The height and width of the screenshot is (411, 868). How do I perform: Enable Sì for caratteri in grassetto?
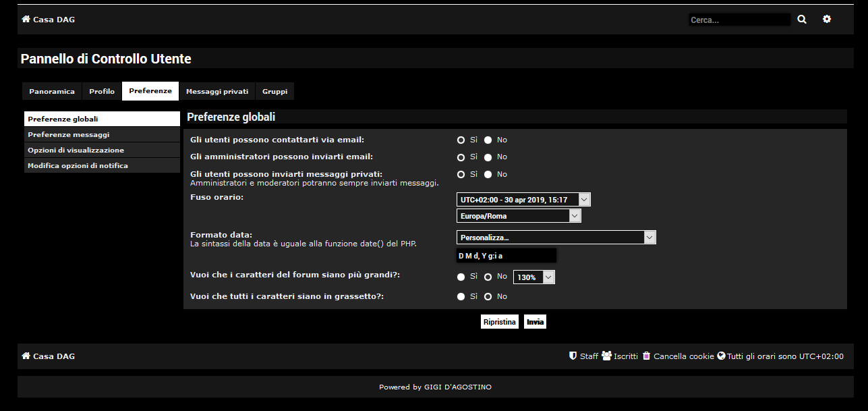click(459, 296)
